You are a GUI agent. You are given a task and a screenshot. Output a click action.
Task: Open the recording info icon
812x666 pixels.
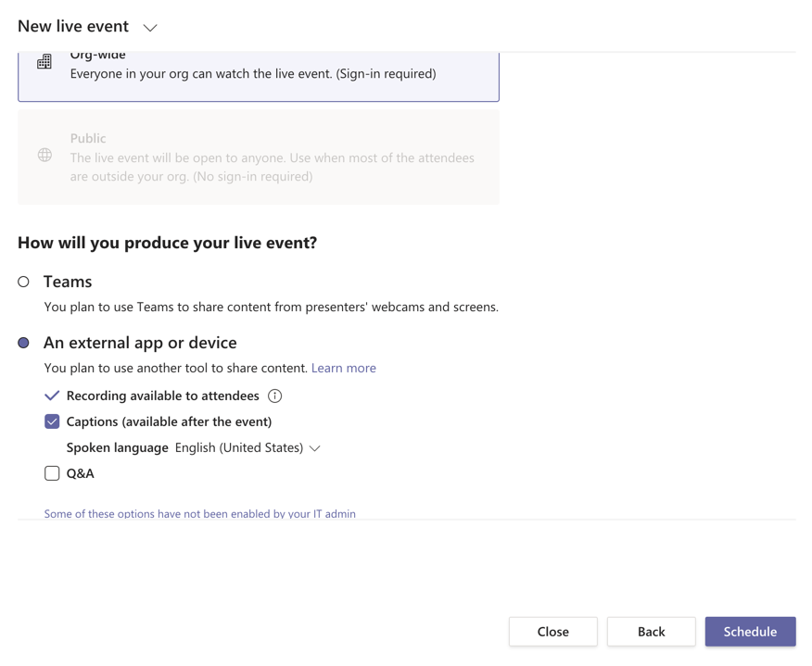tap(275, 396)
